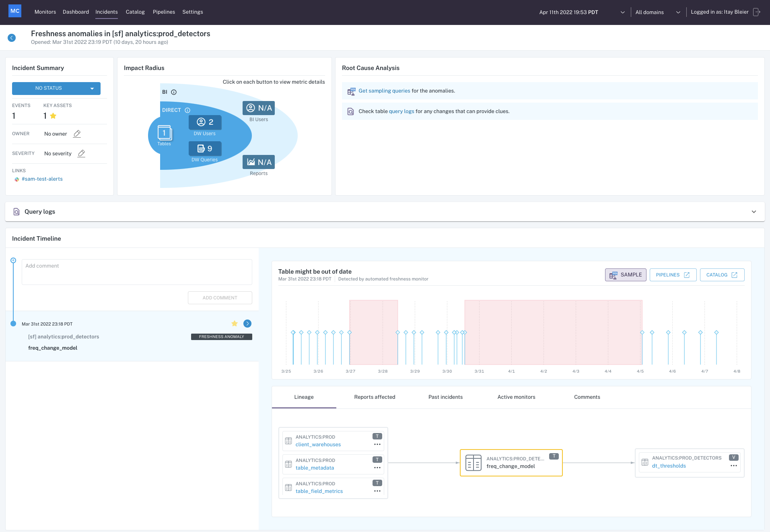Image resolution: width=770 pixels, height=532 pixels.
Task: Expand the Query logs section chevron
Action: point(754,212)
